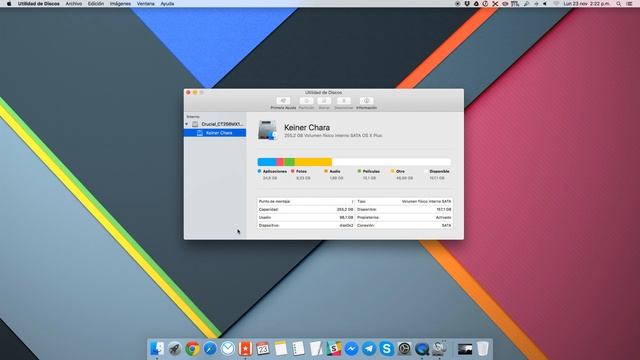Launch Messenger from the Dock
This screenshot has height=360, width=640.
click(351, 349)
